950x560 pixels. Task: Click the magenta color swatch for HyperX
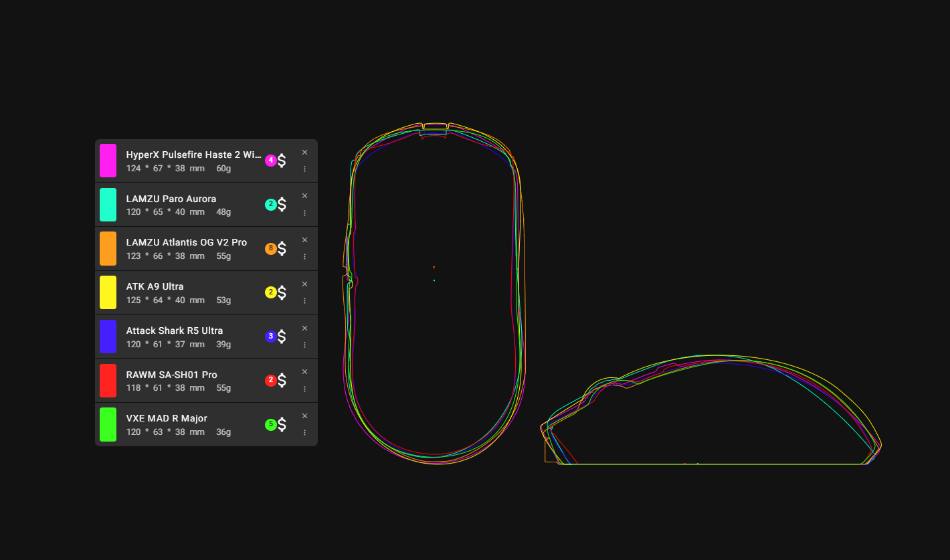click(108, 161)
